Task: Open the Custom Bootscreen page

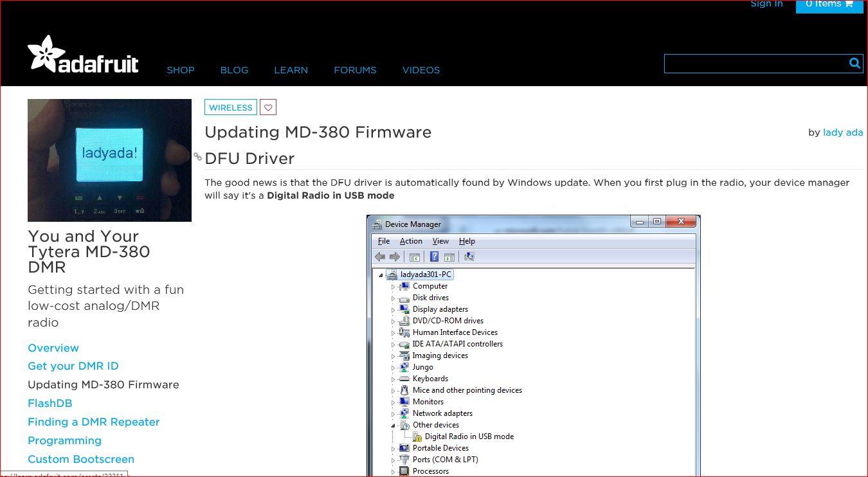Action: coord(81,459)
